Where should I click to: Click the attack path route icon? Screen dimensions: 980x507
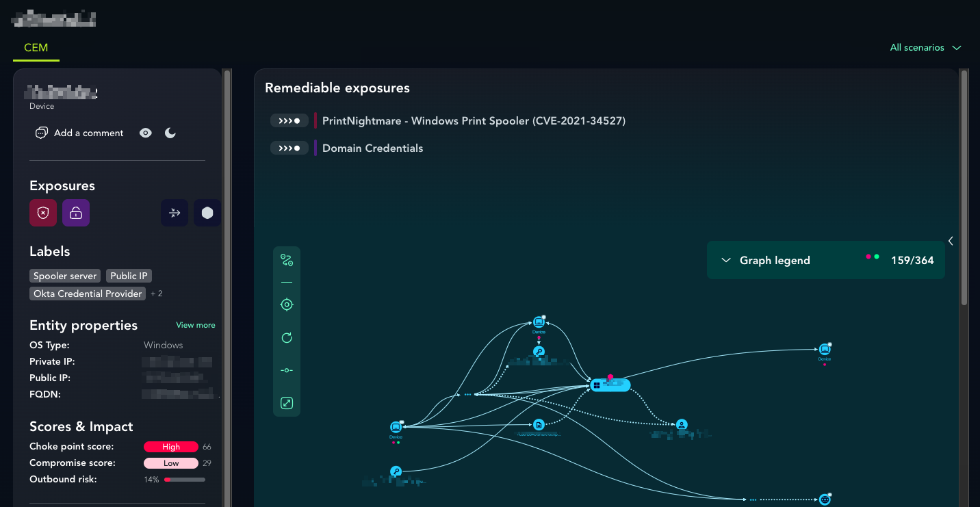point(287,260)
